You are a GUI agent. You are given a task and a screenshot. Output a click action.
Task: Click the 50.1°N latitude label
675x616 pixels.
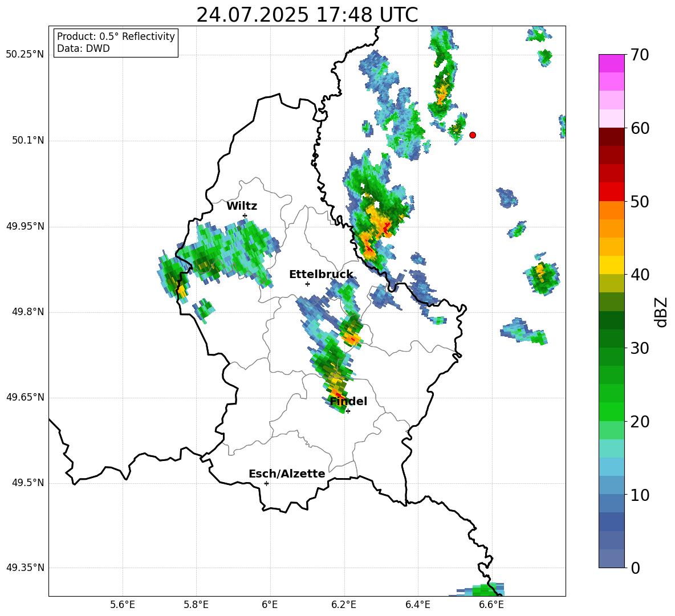point(28,140)
